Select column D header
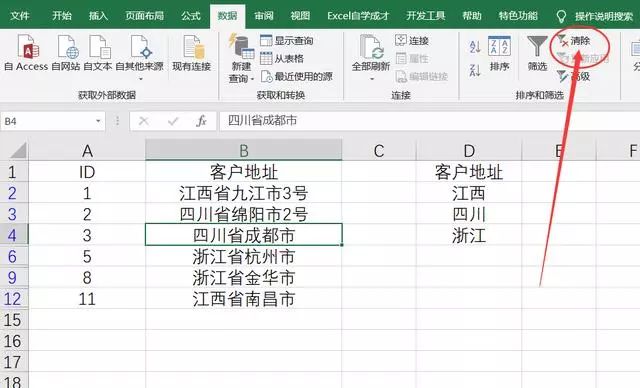Viewport: 640px width, 388px height. coord(469,151)
